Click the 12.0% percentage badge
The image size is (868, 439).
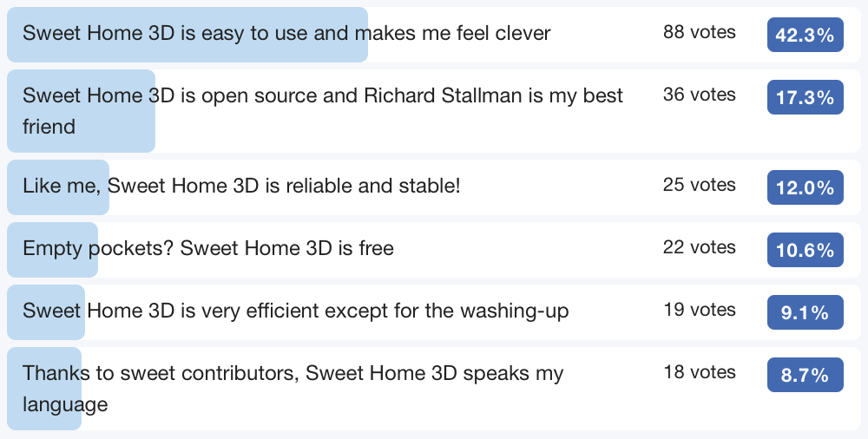[805, 188]
